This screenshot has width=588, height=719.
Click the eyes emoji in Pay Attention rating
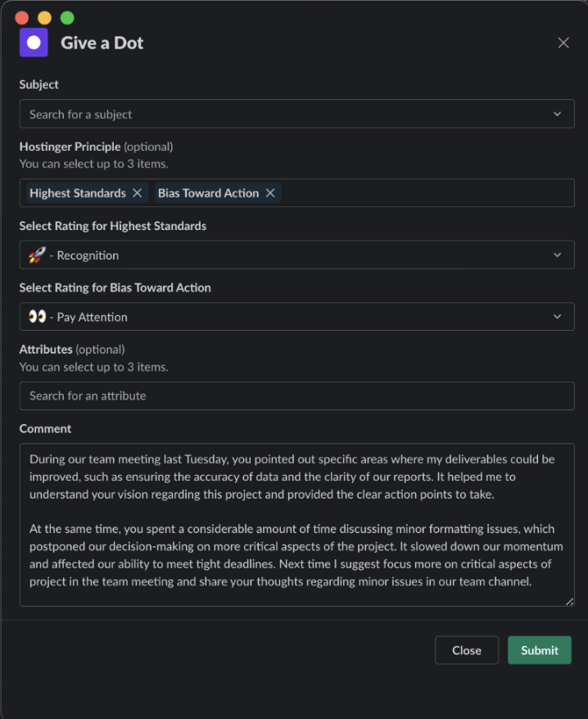pyautogui.click(x=37, y=317)
